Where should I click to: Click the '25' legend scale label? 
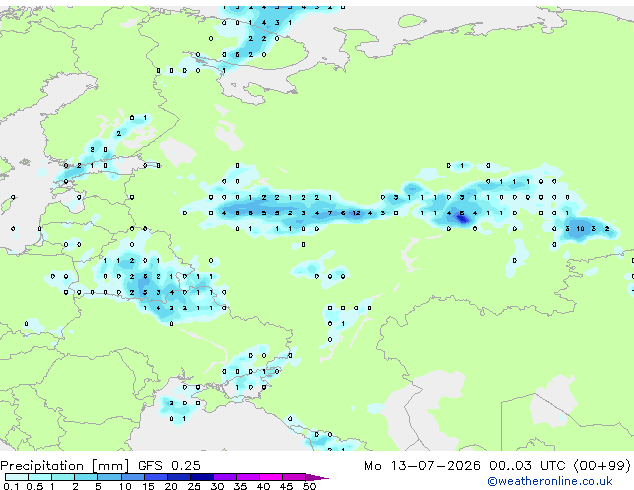[194, 486]
